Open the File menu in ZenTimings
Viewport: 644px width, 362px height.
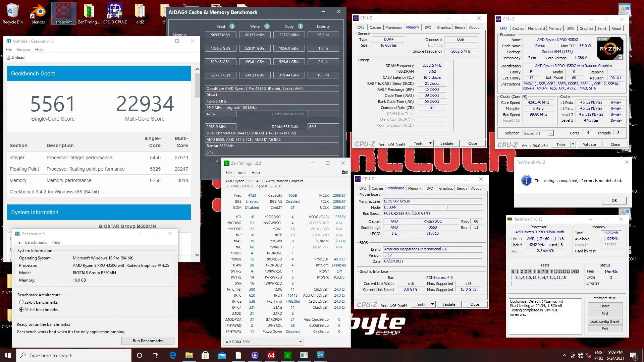[229, 173]
